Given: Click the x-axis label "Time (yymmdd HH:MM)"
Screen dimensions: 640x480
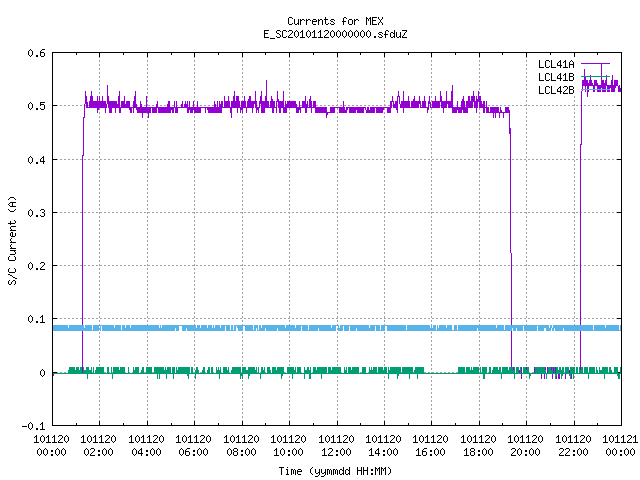Looking at the screenshot, I should (335, 471).
